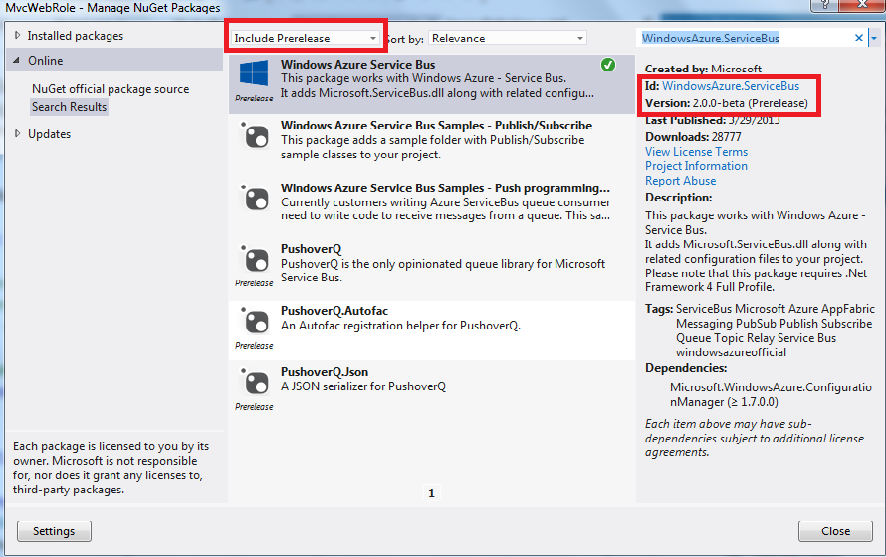Open the search box dropdown arrow
The width and height of the screenshot is (886, 557).
click(874, 38)
